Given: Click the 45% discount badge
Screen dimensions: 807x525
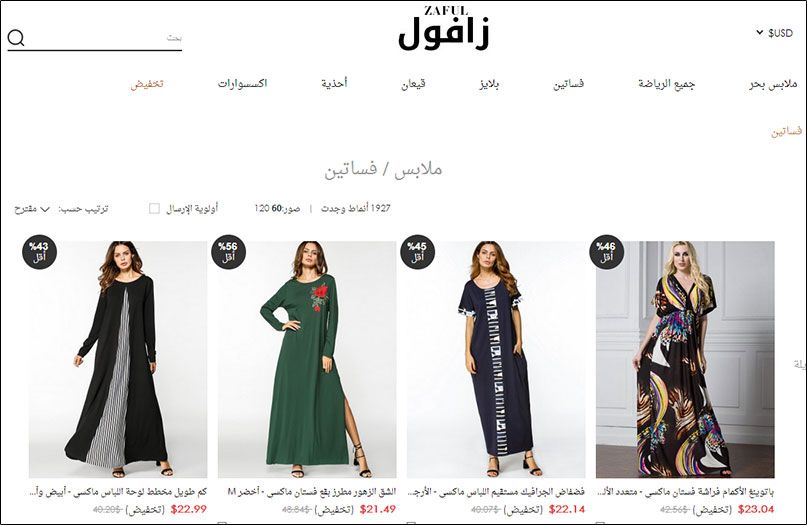Looking at the screenshot, I should pyautogui.click(x=417, y=252).
